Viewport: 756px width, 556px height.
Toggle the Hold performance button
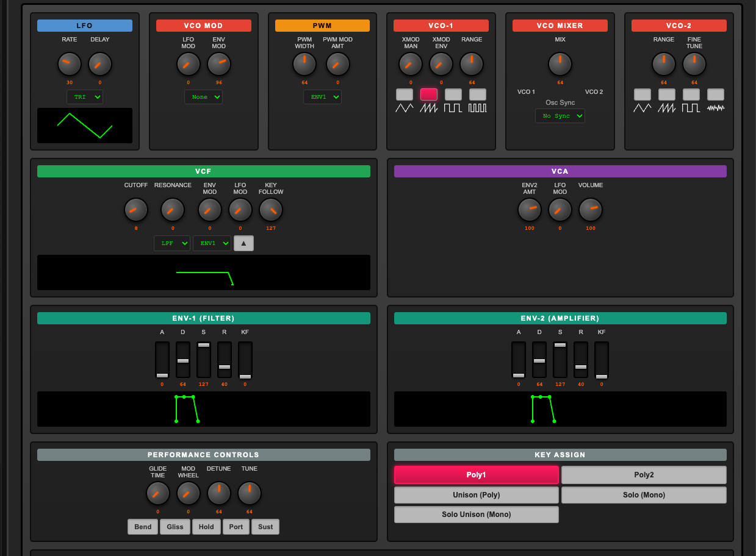pos(206,527)
